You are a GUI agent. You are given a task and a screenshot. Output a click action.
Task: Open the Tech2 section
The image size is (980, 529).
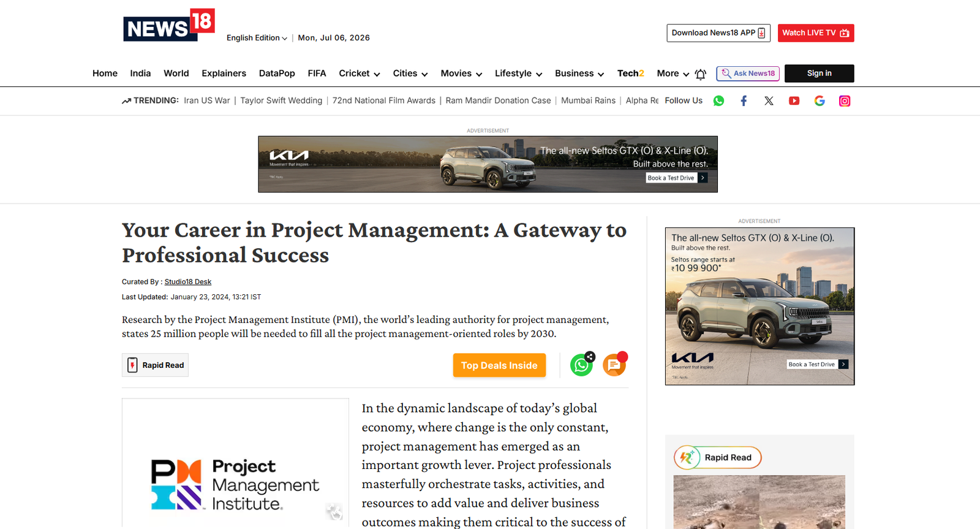point(631,74)
